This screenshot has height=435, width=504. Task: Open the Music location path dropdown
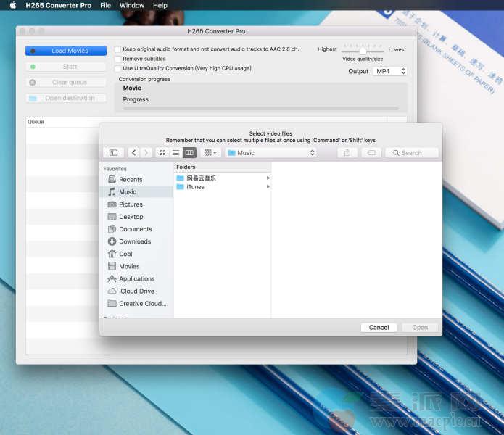point(270,153)
